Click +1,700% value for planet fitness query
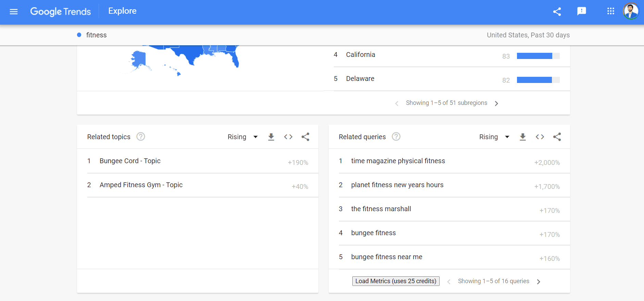644x301 pixels. [x=547, y=186]
